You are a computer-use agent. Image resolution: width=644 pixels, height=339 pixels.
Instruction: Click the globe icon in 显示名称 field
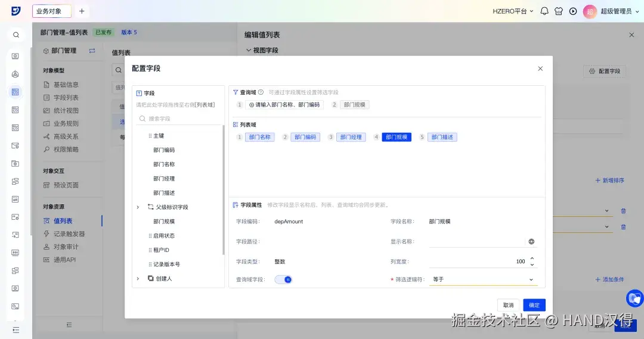pos(531,241)
